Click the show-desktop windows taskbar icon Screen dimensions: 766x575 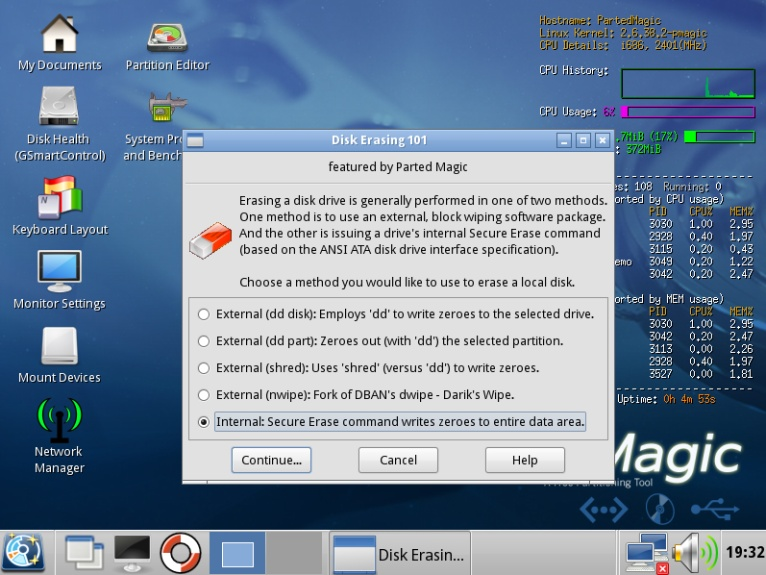(84, 553)
